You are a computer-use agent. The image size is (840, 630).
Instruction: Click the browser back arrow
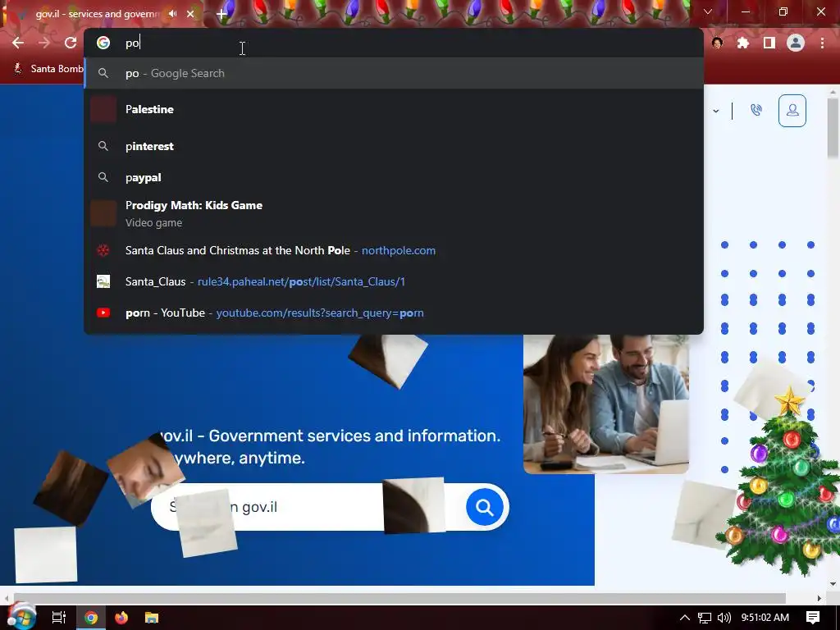pos(18,43)
